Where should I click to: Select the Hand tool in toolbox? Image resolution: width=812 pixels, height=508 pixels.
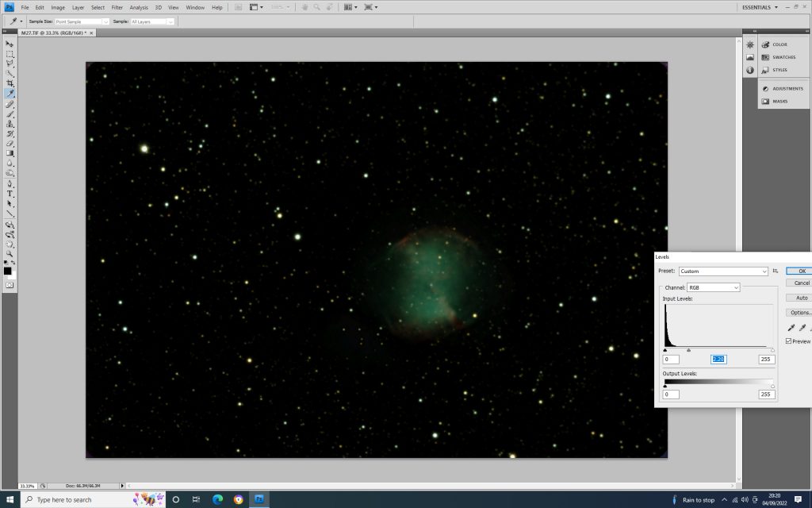[10, 244]
